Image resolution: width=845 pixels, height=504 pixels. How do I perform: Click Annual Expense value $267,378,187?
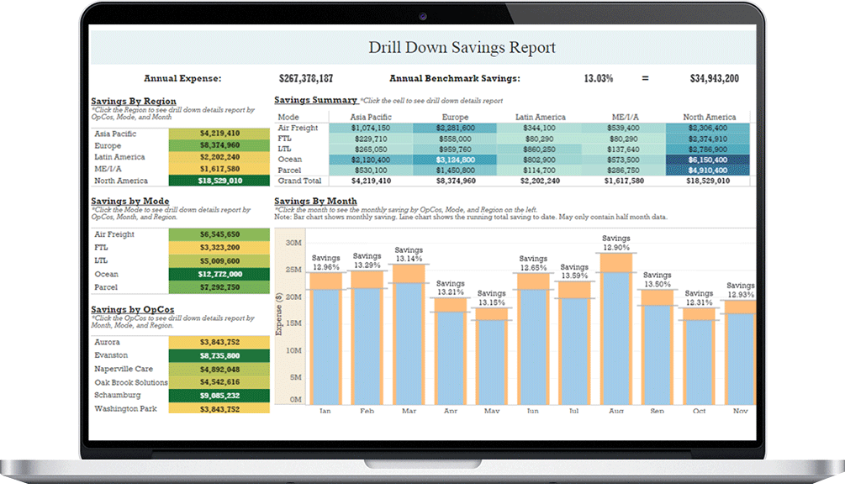(306, 79)
